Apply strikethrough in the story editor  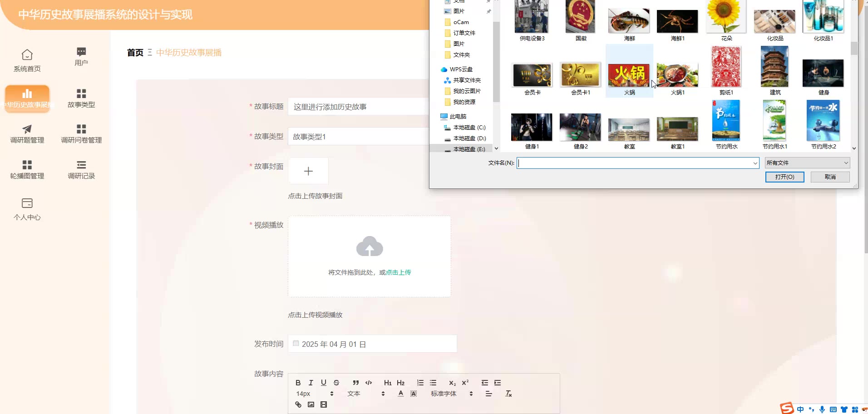coord(336,383)
